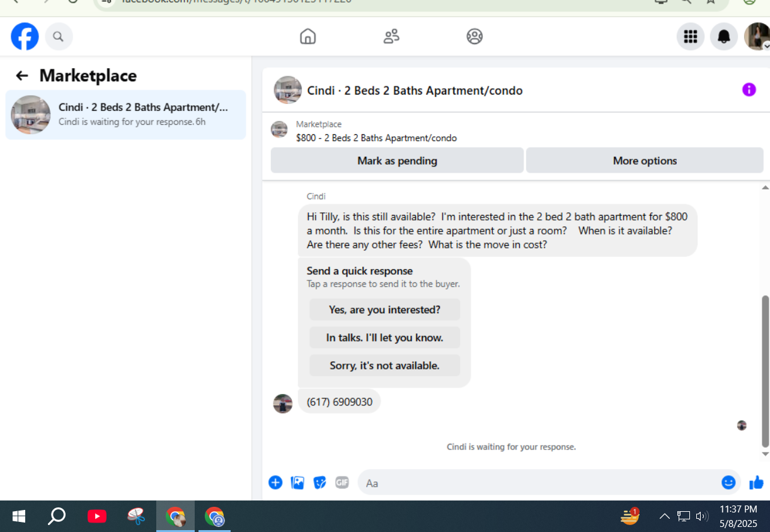
Task: Click sender avatar beside the phone number
Action: coord(283,403)
